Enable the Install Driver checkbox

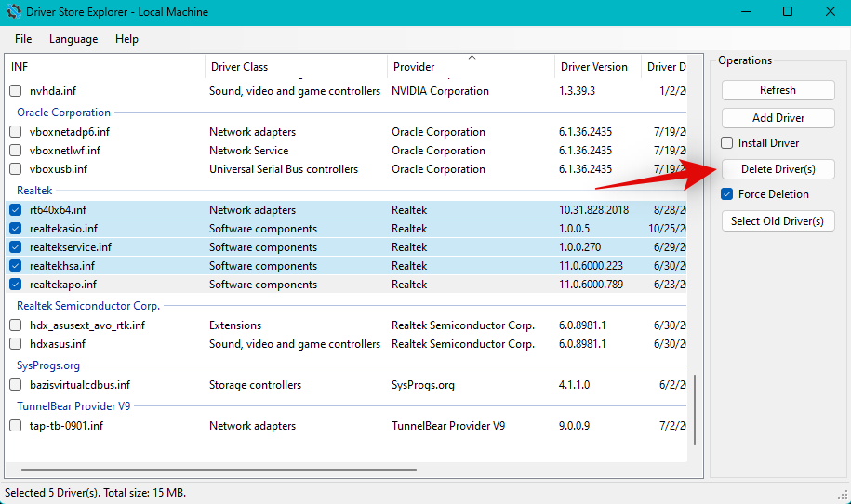click(x=727, y=143)
